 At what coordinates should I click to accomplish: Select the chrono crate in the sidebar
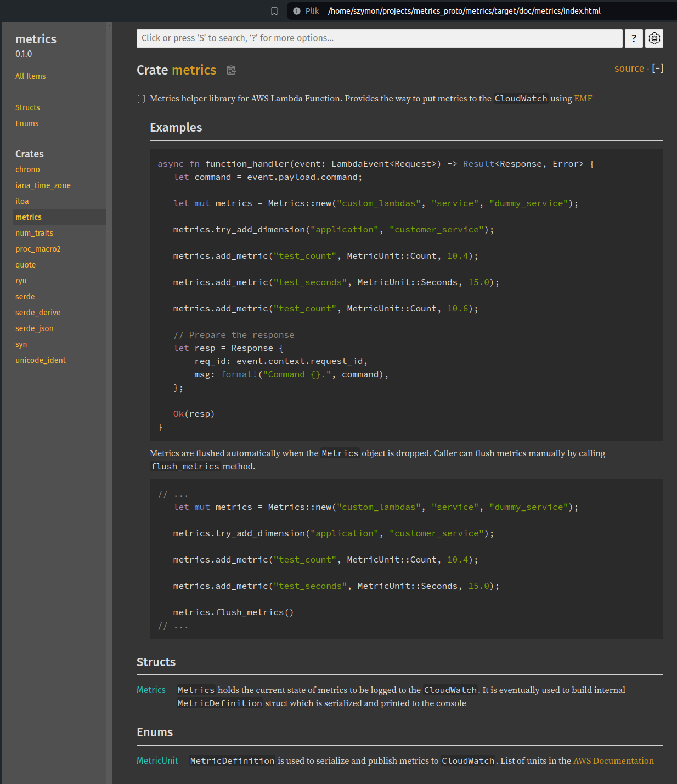click(27, 169)
